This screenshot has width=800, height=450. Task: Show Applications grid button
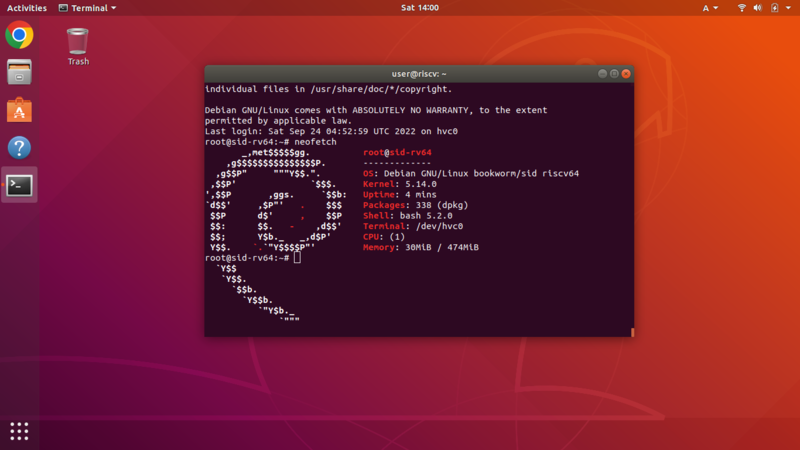pos(19,431)
